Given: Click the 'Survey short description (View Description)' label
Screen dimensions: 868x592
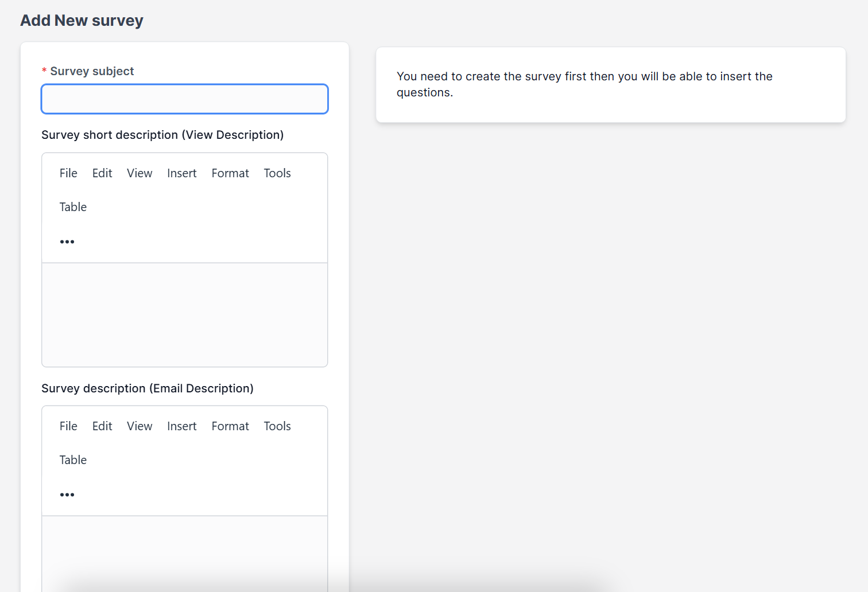Looking at the screenshot, I should coord(162,135).
